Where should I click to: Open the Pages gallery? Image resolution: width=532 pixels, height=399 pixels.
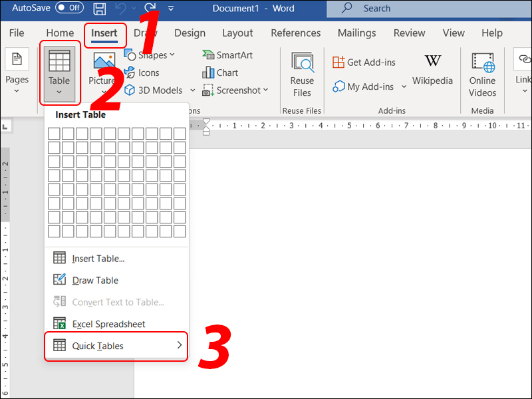[x=17, y=70]
